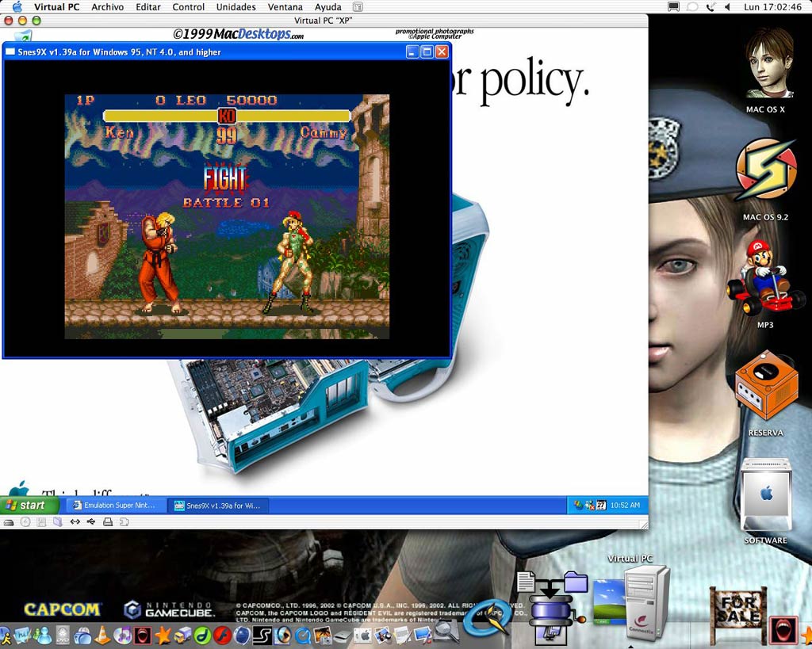The image size is (812, 649).
Task: Open the DVD Player icon in the Dock
Action: [x=63, y=635]
